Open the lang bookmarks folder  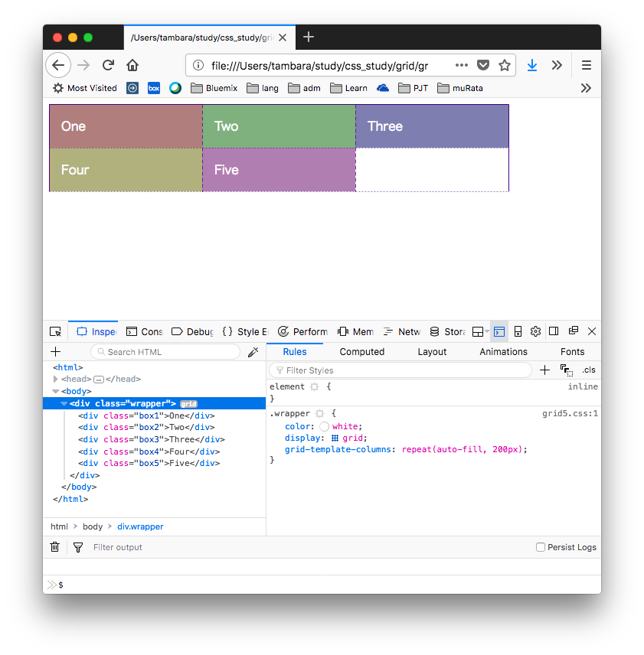pyautogui.click(x=263, y=88)
